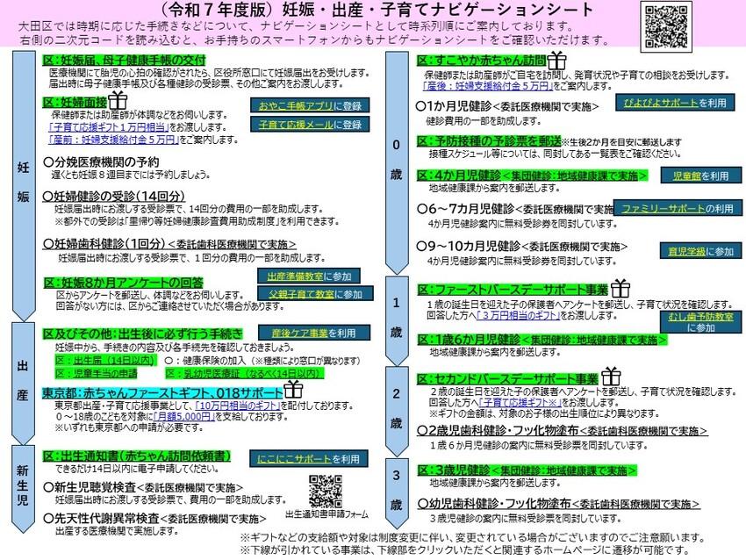Open the 父親子育て教室に参加 link
This screenshot has height=560, width=746.
click(302, 293)
